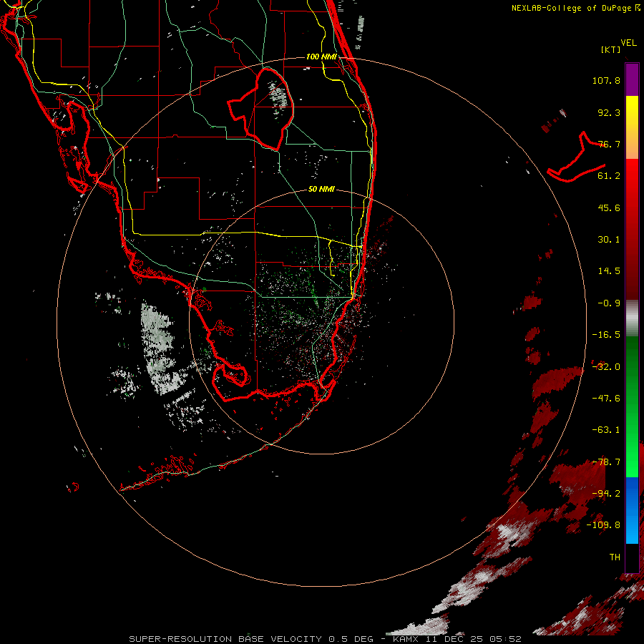Click the NEXLAB-College of DuPage credit text
644x644 pixels.
coord(571,8)
